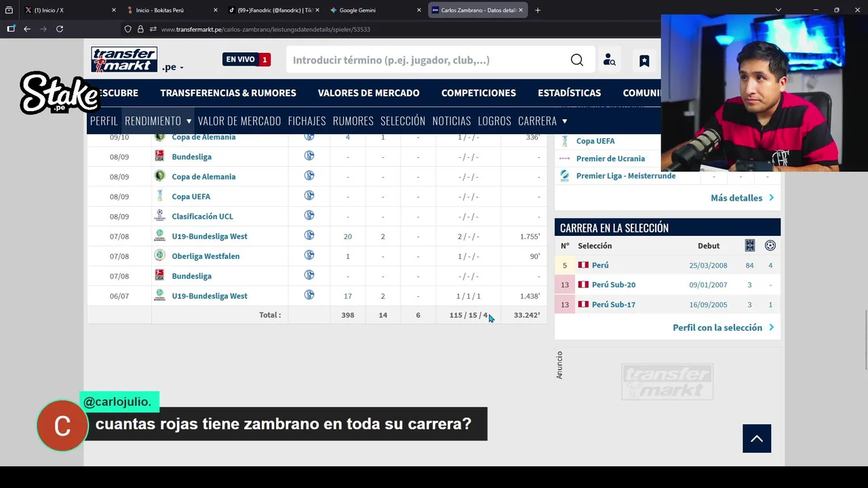Click 06/07 U19-Bundesliga West competition icon

pos(159,295)
